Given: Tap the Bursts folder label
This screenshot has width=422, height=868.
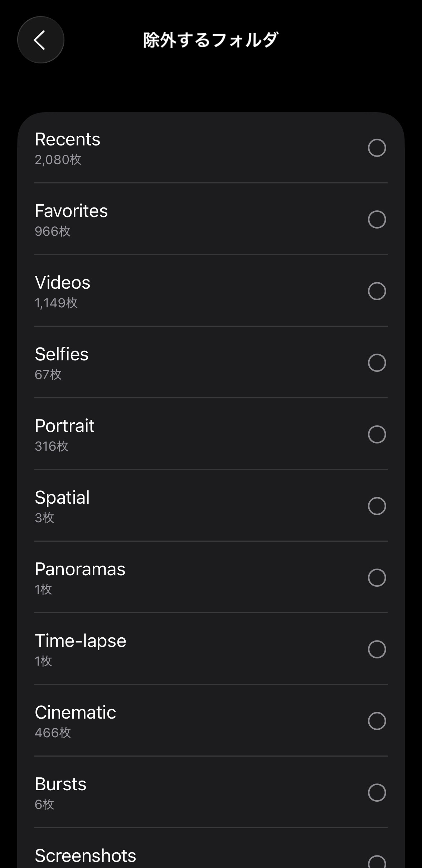Looking at the screenshot, I should [60, 784].
